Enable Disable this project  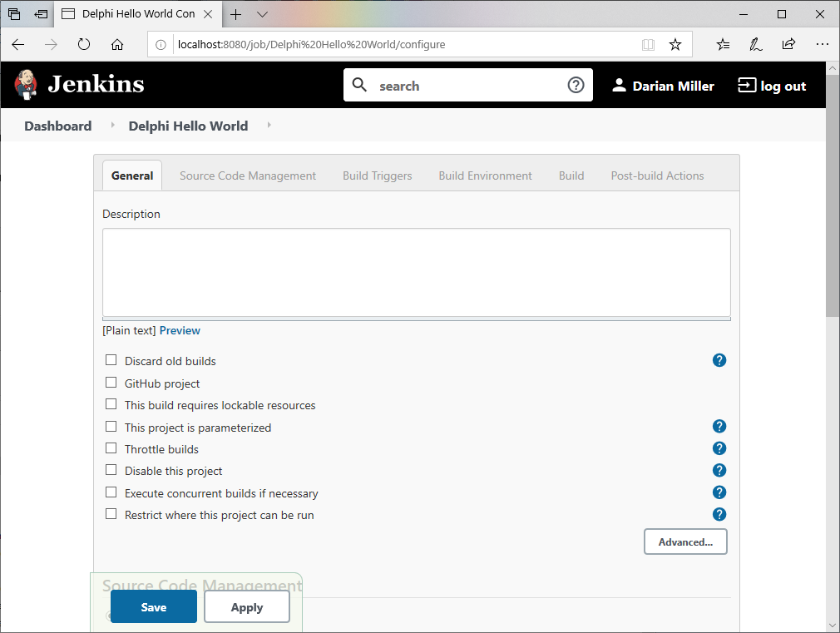[x=111, y=469]
